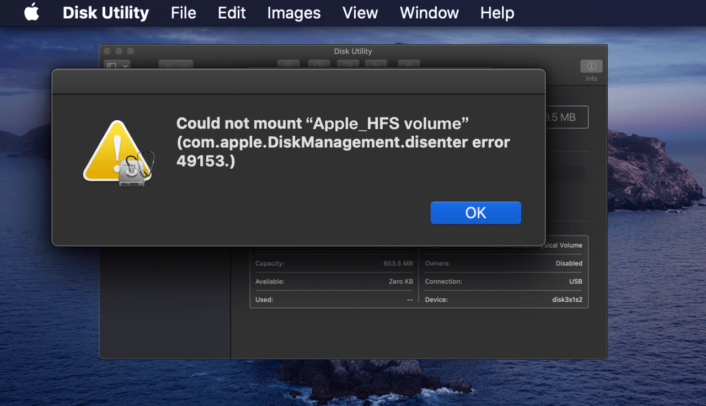Click the 'USB' connection value
706x406 pixels.
coord(575,281)
